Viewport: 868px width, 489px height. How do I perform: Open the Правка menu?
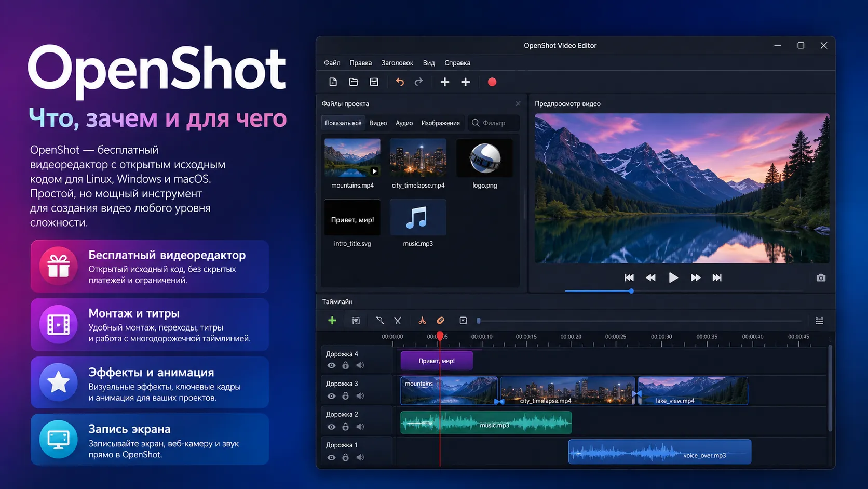(361, 63)
